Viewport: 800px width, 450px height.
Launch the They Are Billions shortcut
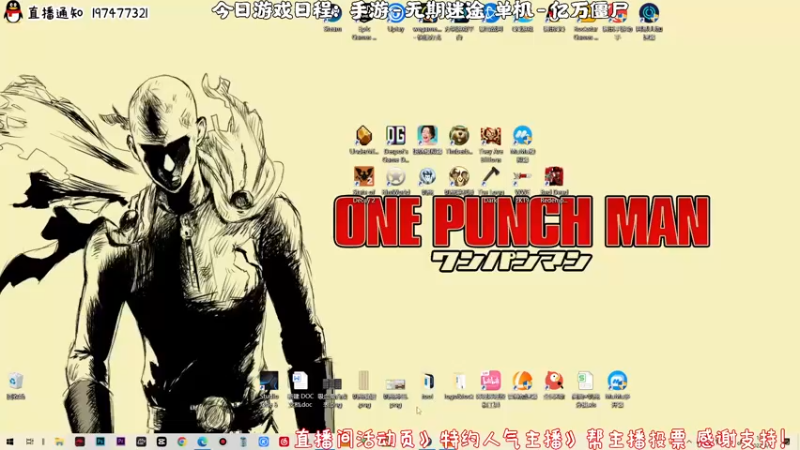click(x=491, y=144)
